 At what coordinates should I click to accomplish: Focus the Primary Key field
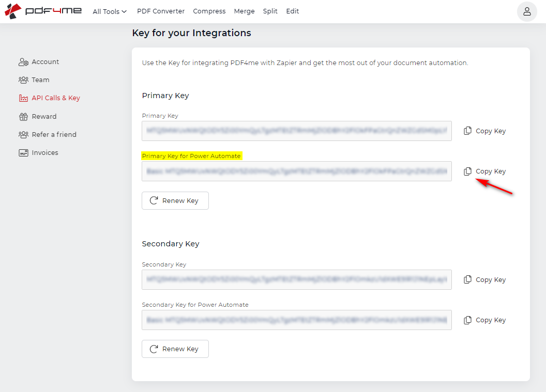pos(297,131)
